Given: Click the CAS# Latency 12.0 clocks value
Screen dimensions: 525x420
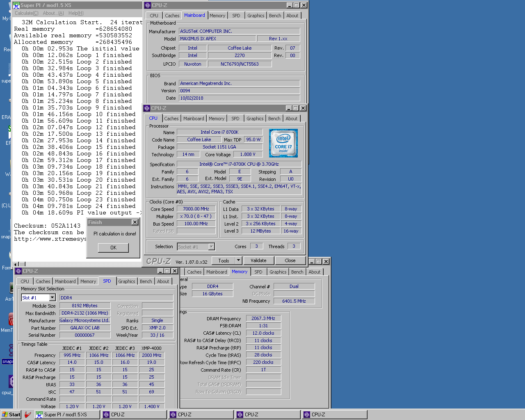Looking at the screenshot, I should [263, 333].
